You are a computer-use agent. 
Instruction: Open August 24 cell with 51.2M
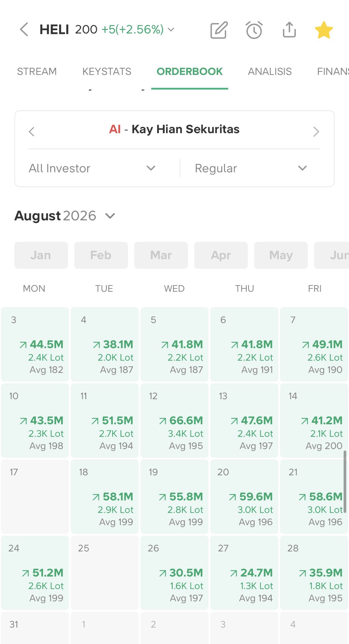[x=35, y=573]
